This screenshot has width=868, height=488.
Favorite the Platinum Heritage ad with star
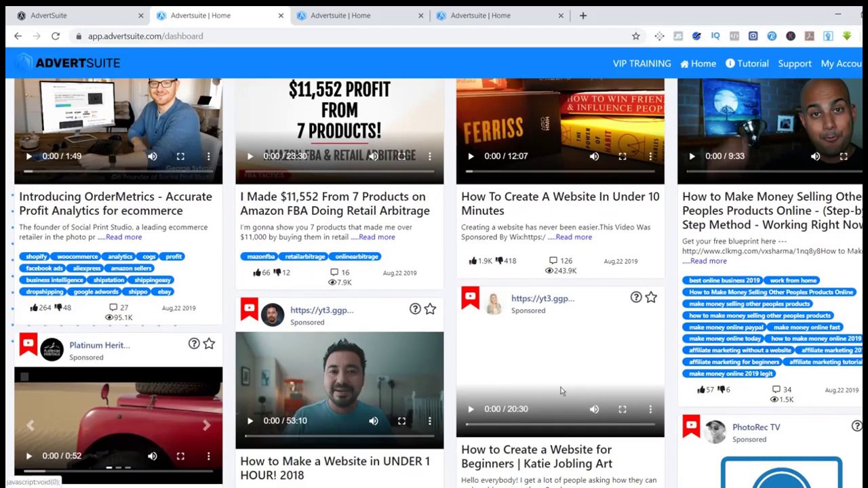(209, 344)
